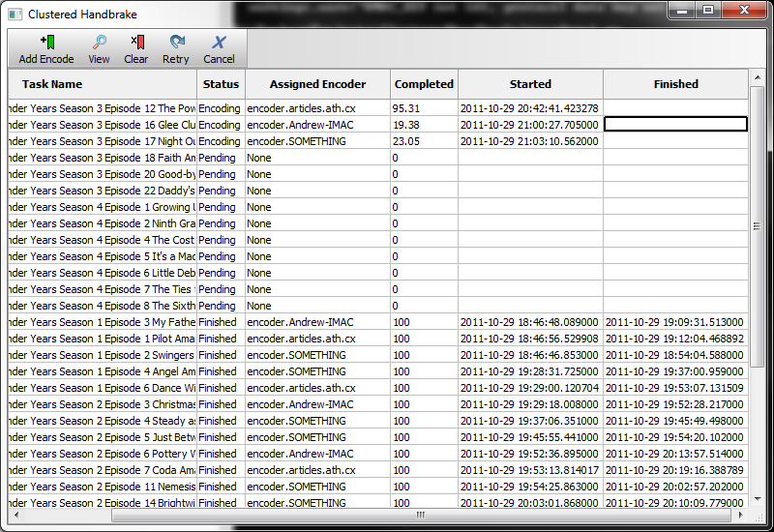Viewport: 774px width, 532px height.
Task: Click completed value 23.05
Action: coord(405,141)
